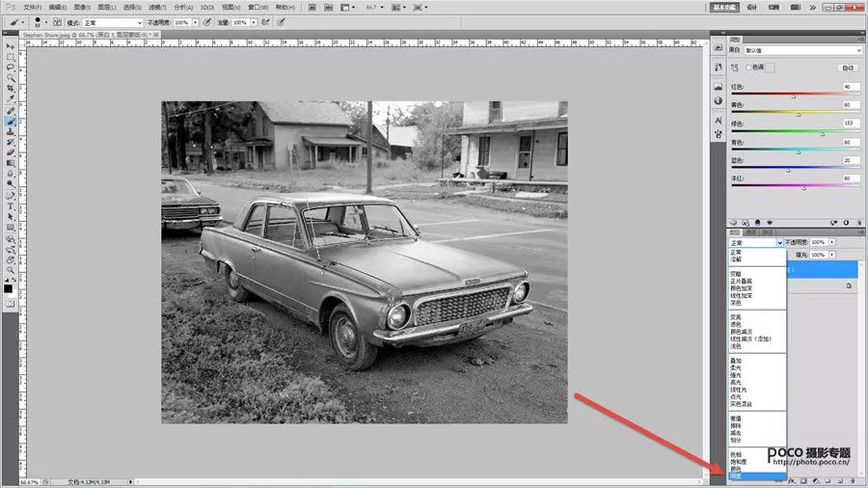Click the 黄色 value field showing 60
Image resolution: width=868 pixels, height=488 pixels.
coord(851,104)
